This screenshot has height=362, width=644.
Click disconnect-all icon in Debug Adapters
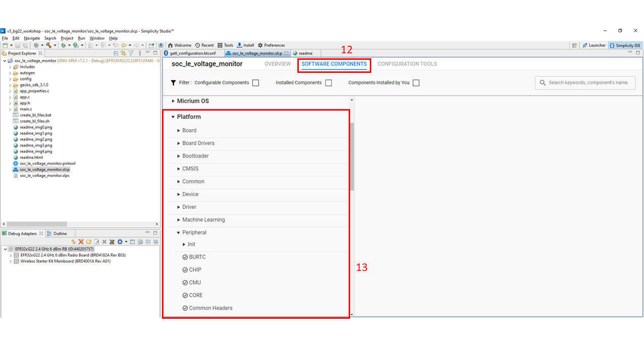pyautogui.click(x=81, y=242)
